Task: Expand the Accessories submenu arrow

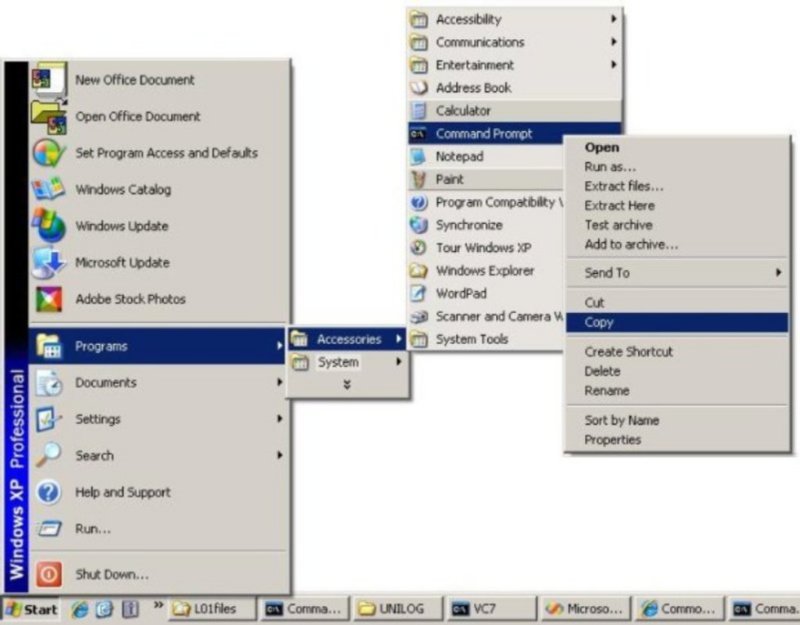Action: pyautogui.click(x=398, y=339)
